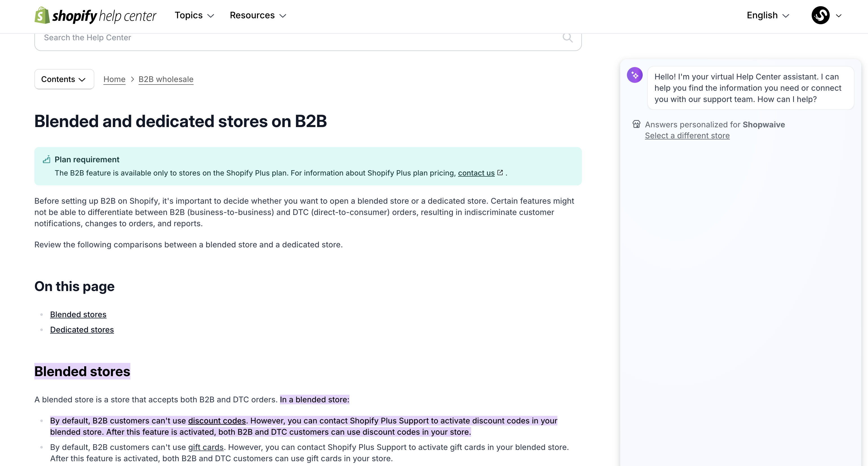
Task: Click the store icon beside Answers personalized
Action: (636, 124)
